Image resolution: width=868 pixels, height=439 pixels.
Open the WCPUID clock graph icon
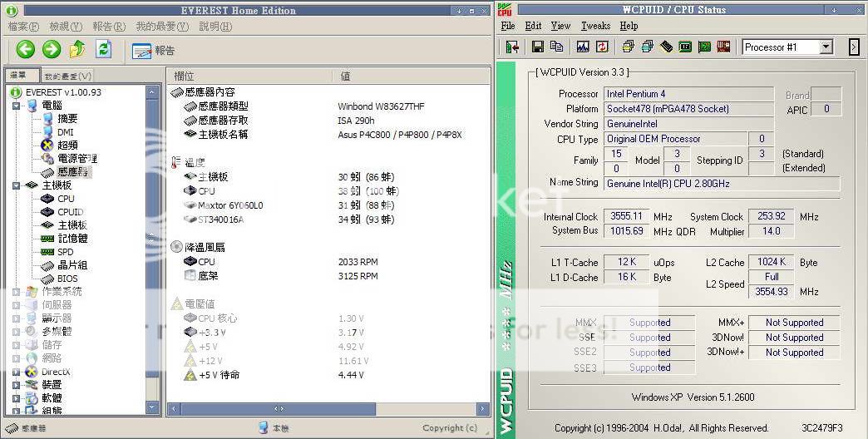[584, 47]
